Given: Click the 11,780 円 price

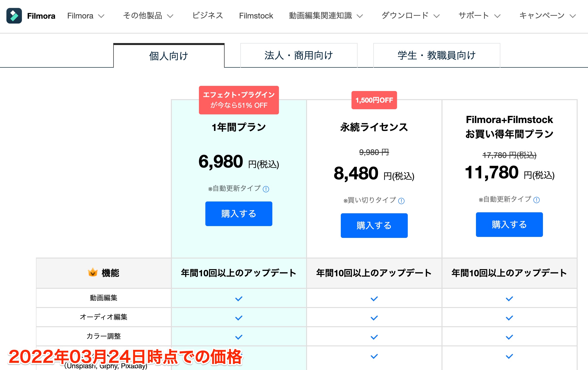Looking at the screenshot, I should [509, 173].
